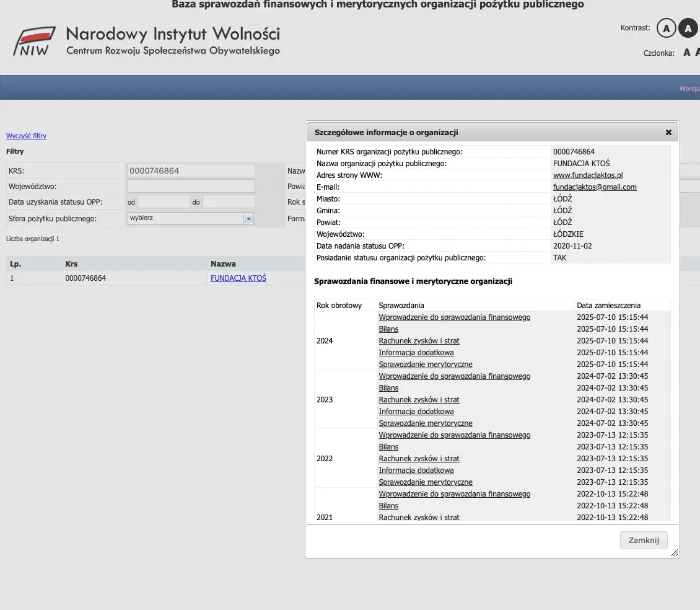The image size is (700, 610).
Task: Open www.fundacjaktos.pl website link
Action: pyautogui.click(x=587, y=175)
